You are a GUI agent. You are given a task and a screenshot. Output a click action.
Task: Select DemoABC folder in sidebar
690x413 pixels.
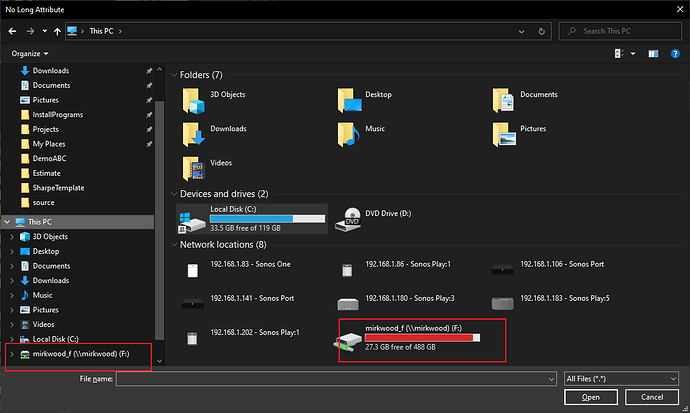coord(50,158)
